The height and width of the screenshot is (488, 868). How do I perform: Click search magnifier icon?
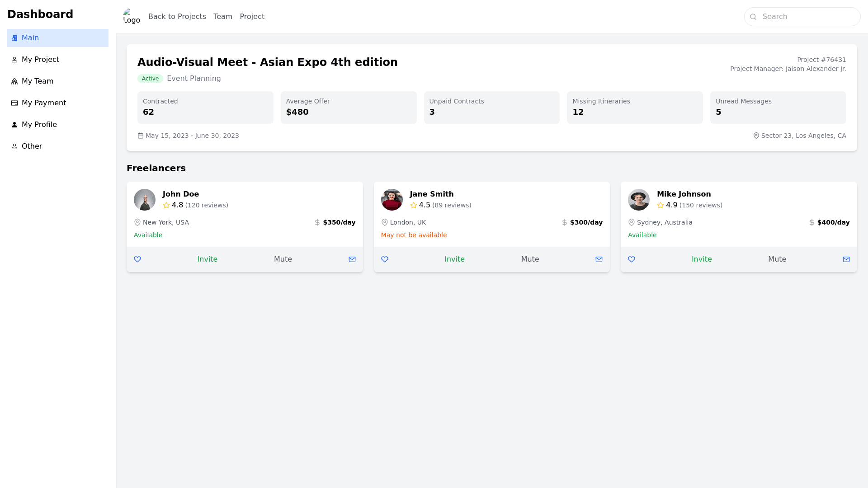(753, 17)
